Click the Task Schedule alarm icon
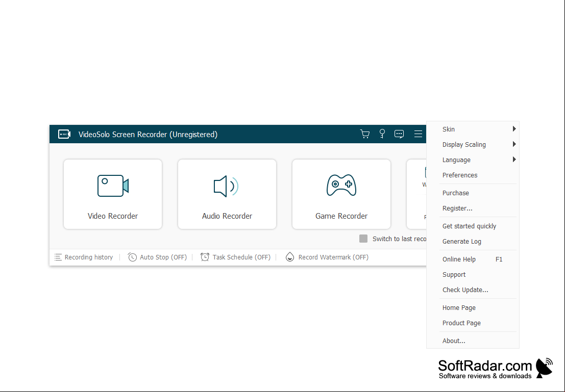565x392 pixels. [205, 257]
